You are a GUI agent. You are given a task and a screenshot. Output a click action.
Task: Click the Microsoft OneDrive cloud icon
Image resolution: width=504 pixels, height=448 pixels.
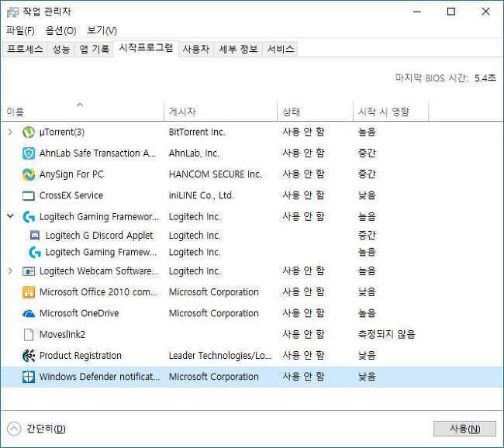pos(28,313)
